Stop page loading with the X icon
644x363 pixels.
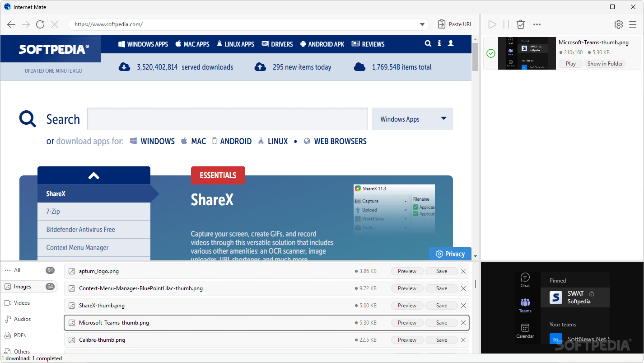pos(55,24)
